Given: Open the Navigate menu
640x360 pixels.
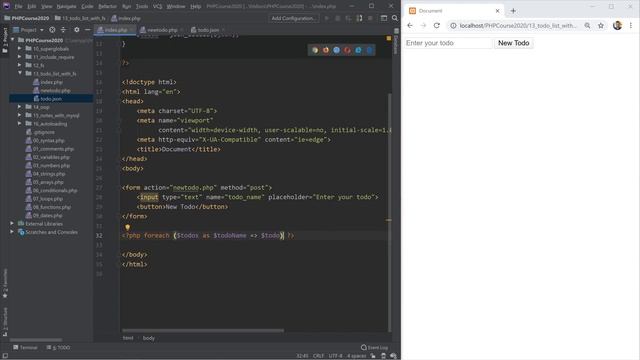Looking at the screenshot, I should [66, 6].
